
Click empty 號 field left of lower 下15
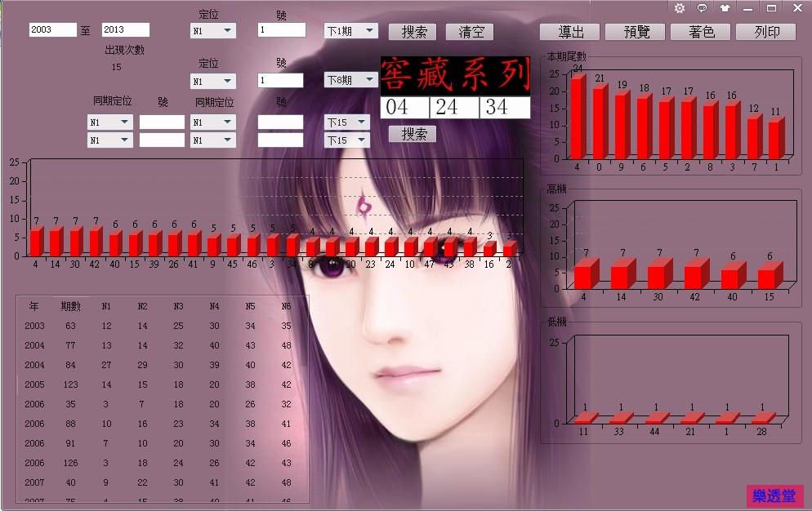click(x=280, y=140)
